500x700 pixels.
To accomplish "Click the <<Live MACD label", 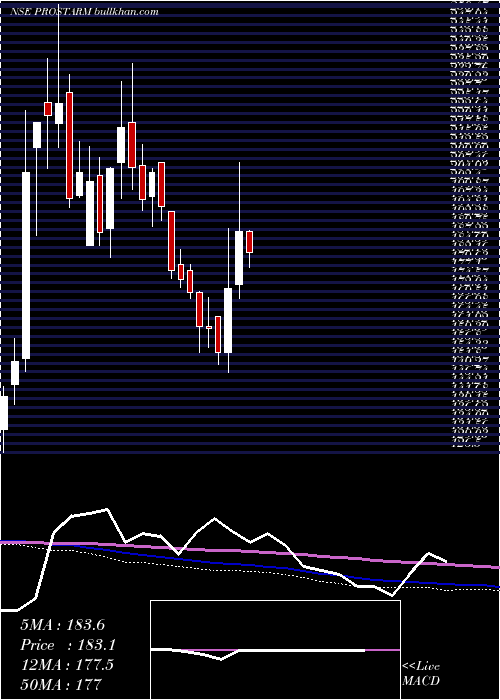I will pyautogui.click(x=421, y=674).
